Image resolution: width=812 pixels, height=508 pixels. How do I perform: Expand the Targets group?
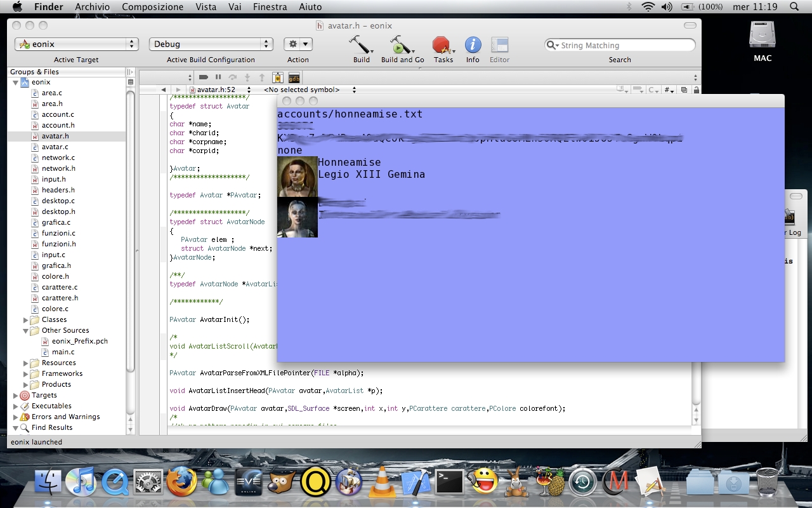[x=15, y=396]
